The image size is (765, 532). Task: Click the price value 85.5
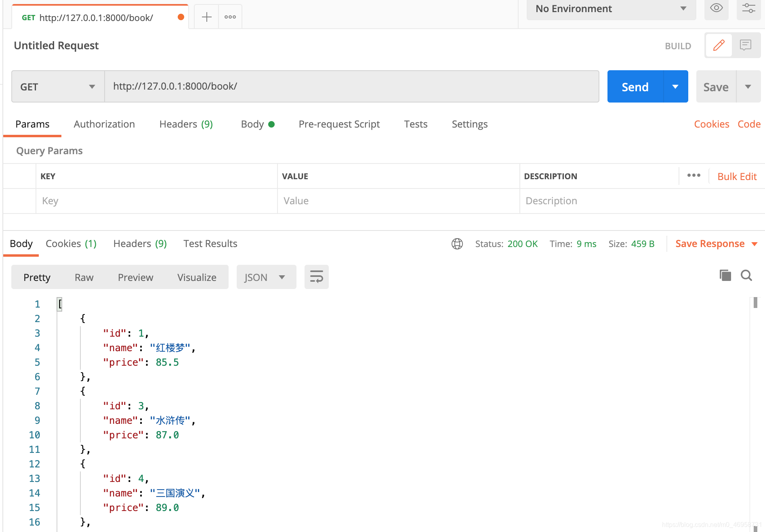pyautogui.click(x=167, y=362)
